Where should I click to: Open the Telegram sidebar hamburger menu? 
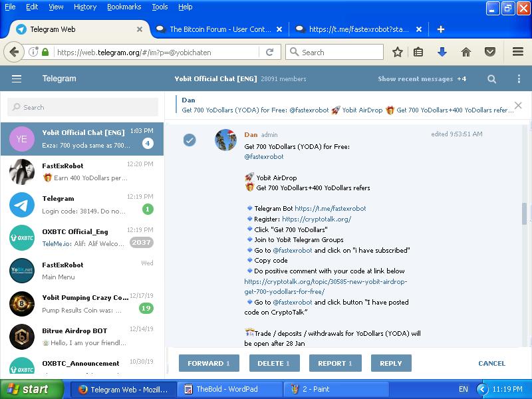[x=17, y=78]
